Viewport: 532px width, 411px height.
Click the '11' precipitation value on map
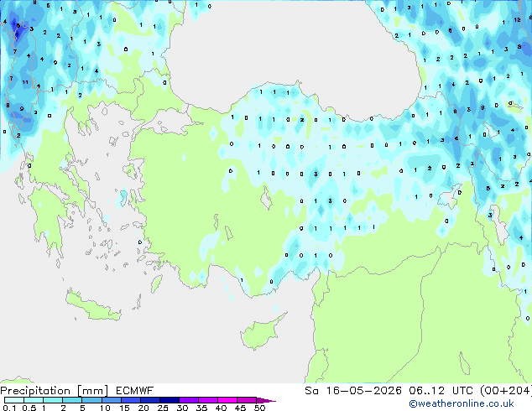25,82
